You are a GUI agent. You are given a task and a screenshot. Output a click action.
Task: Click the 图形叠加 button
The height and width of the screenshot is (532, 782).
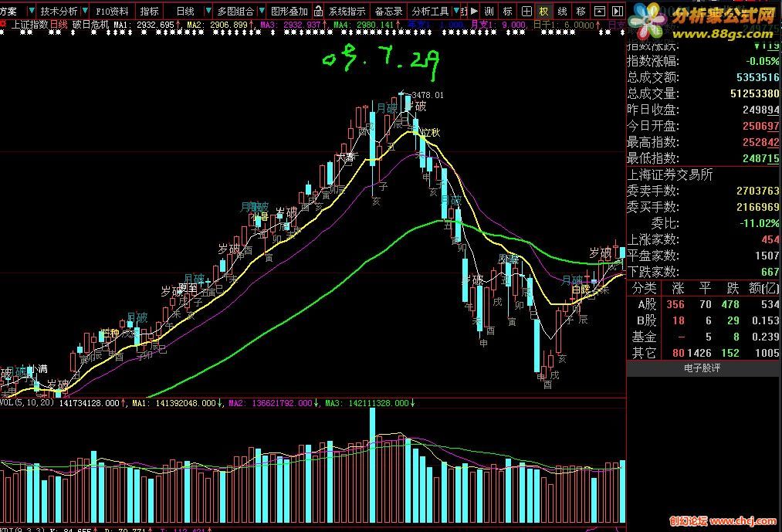(289, 11)
